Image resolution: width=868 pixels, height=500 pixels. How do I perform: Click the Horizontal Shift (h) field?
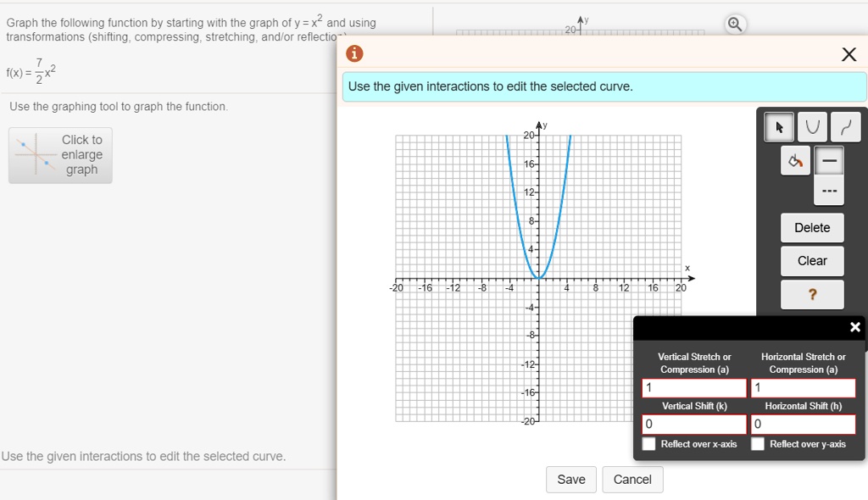[x=804, y=424]
